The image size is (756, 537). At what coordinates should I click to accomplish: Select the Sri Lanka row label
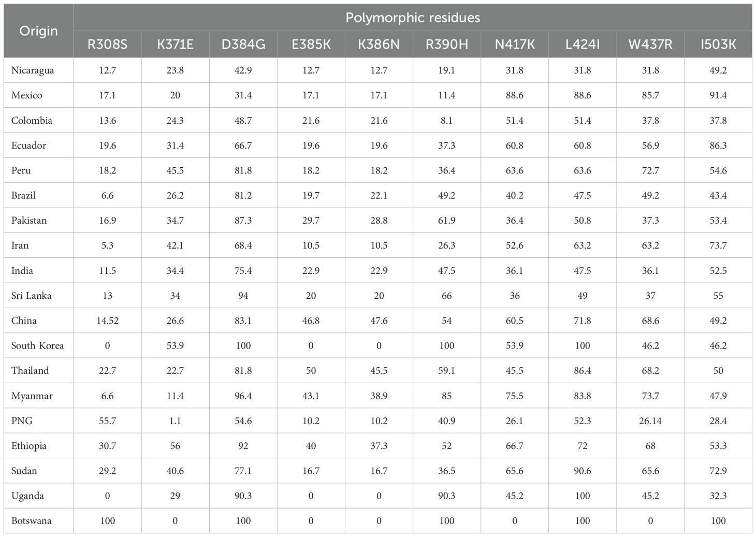coord(31,296)
